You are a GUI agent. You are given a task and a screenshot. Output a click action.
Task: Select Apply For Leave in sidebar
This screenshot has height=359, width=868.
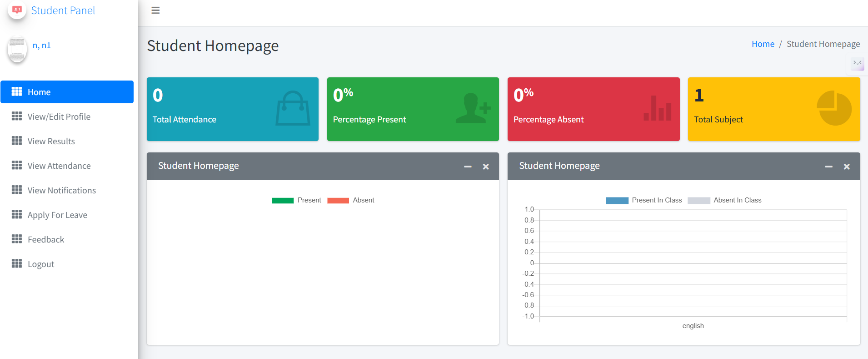(57, 215)
